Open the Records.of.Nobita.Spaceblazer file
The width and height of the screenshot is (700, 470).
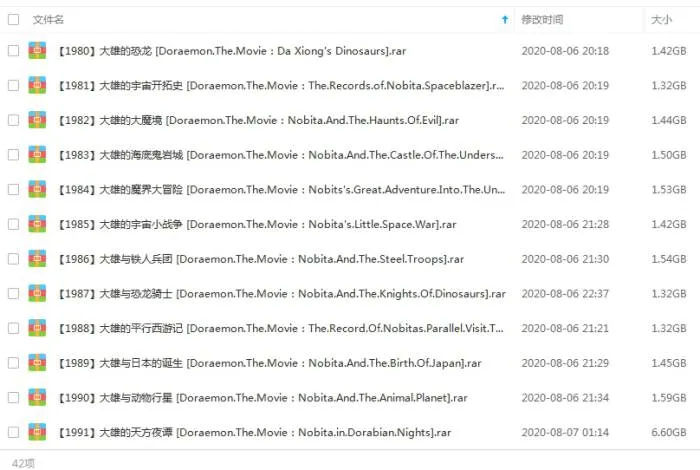(281, 85)
